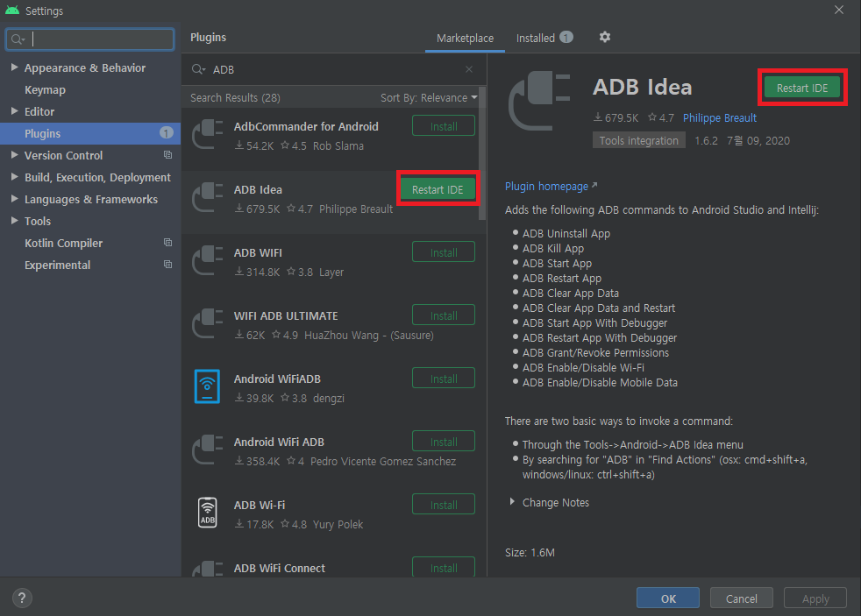Click AdbCommander for Android plugin icon
This screenshot has height=616, width=861.
(x=208, y=134)
